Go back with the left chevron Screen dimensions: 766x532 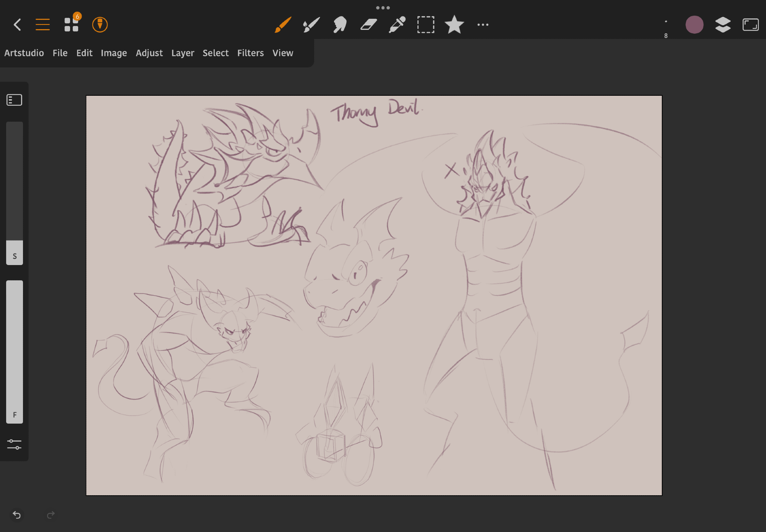(17, 25)
